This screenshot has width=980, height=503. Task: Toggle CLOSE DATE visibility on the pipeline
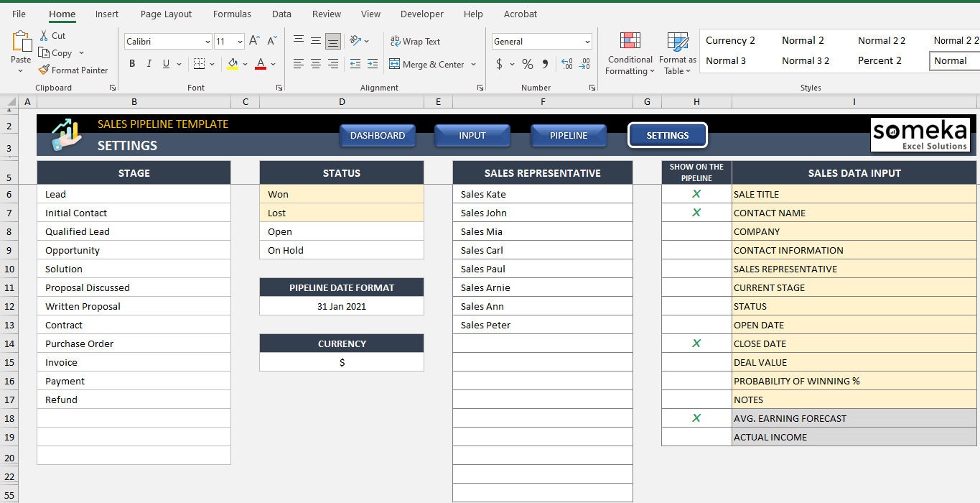(x=696, y=343)
